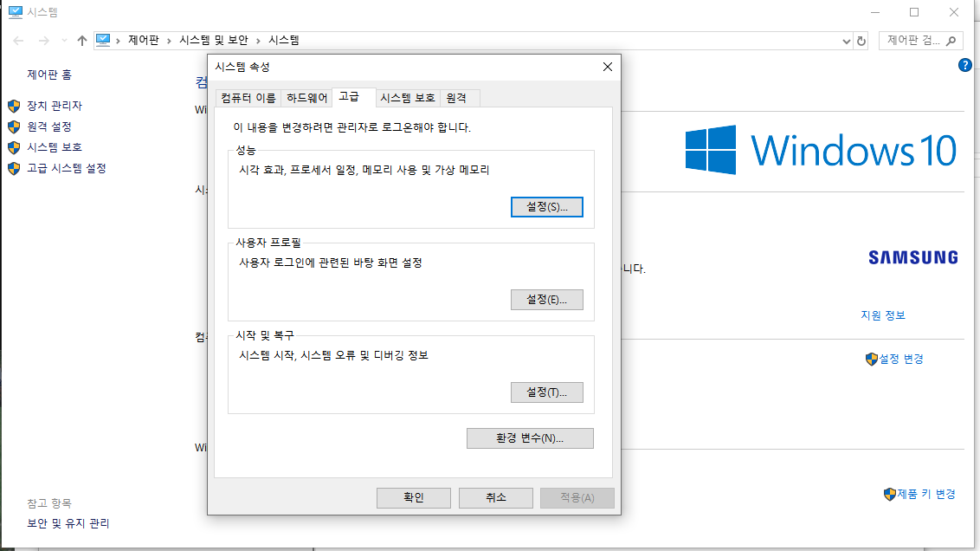The height and width of the screenshot is (551, 980).
Task: Close 시스템 속성 dialog with X
Action: click(x=608, y=67)
